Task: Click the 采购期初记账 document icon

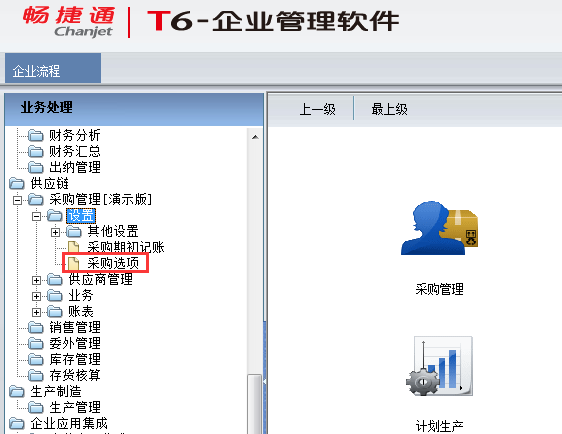Action: point(73,247)
